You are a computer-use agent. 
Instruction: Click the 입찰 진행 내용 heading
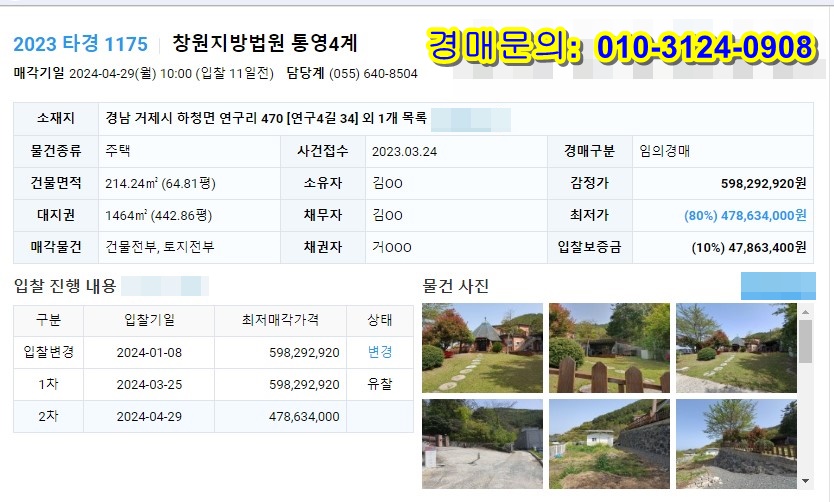click(x=65, y=286)
